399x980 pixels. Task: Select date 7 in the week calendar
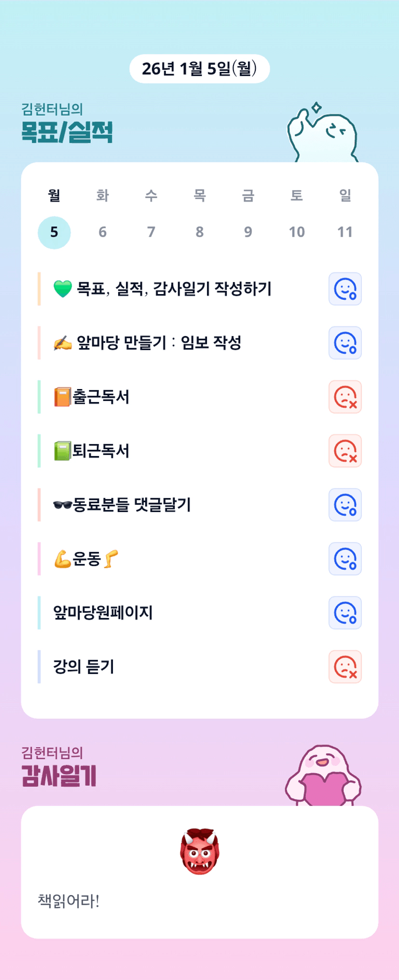tap(151, 232)
